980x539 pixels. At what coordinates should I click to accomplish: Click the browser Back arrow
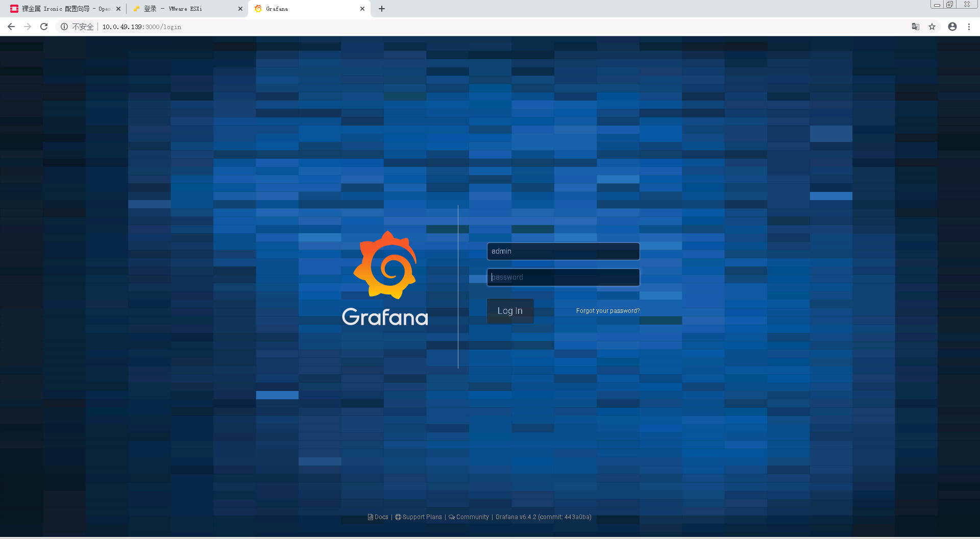11,27
